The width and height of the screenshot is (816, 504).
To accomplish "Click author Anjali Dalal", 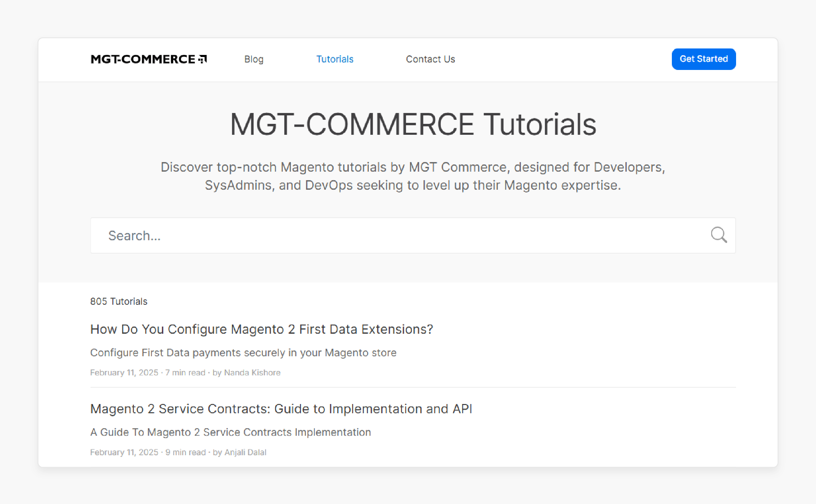I will [x=245, y=452].
